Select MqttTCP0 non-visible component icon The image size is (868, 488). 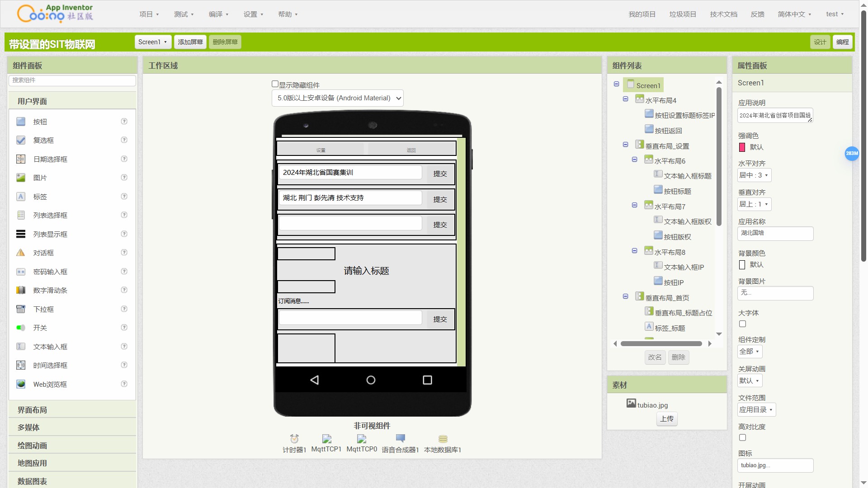[x=362, y=439]
